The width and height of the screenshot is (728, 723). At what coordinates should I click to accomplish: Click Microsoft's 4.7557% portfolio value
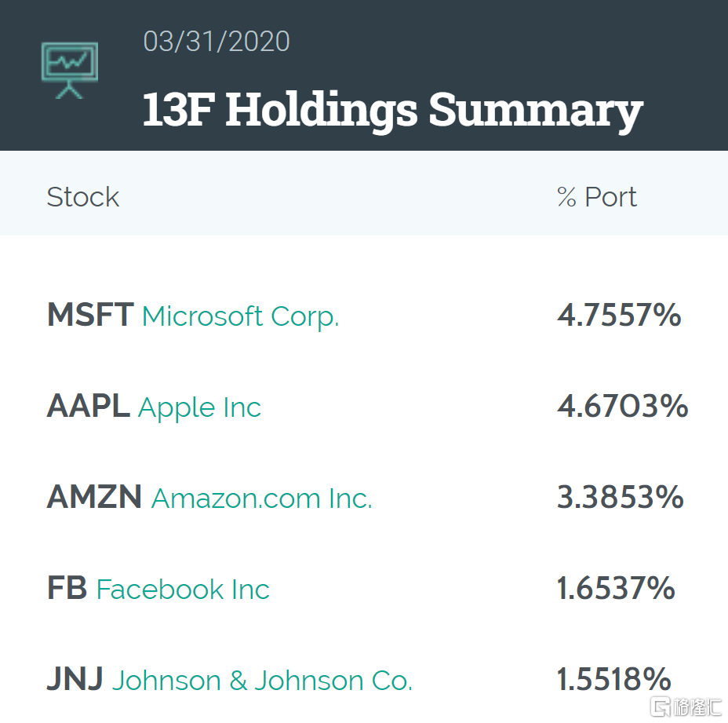619,316
